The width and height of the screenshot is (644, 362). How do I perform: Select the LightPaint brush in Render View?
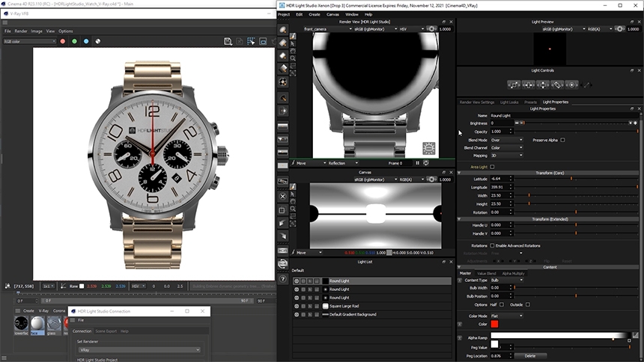point(293,37)
